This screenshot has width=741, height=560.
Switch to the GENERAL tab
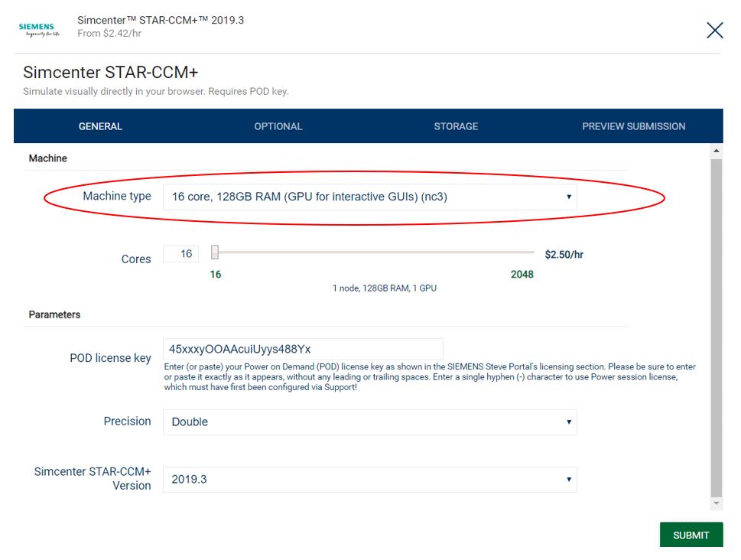click(x=100, y=126)
